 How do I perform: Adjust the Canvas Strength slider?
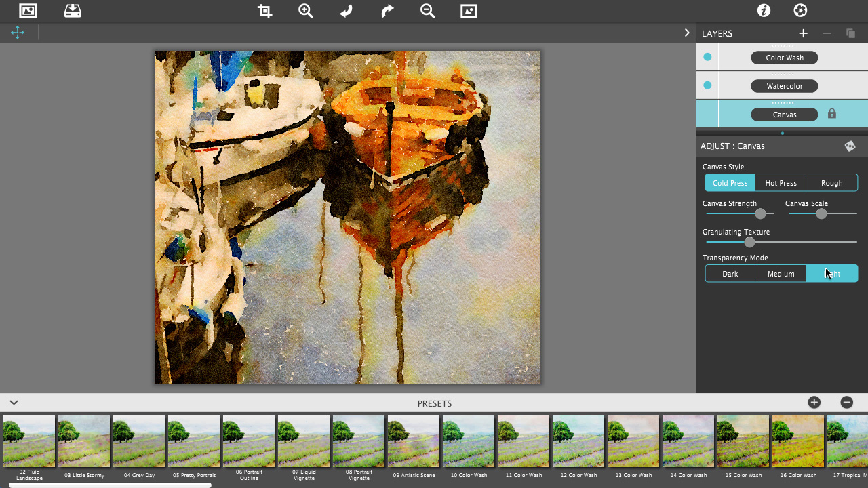point(760,213)
